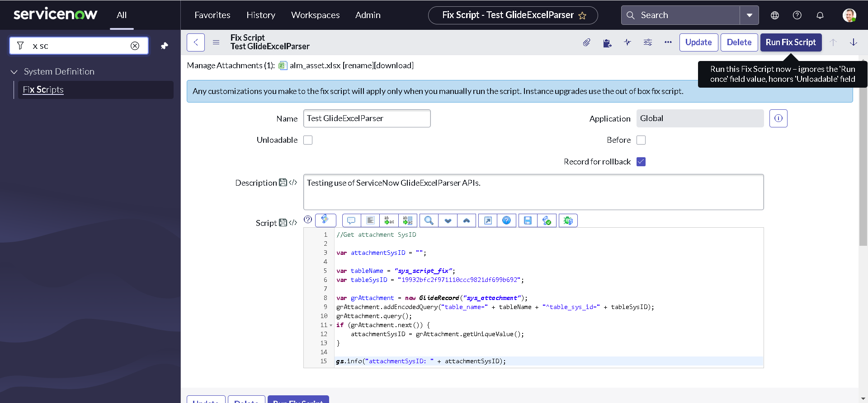Open the Workspaces menu
The height and width of the screenshot is (403, 868).
316,15
